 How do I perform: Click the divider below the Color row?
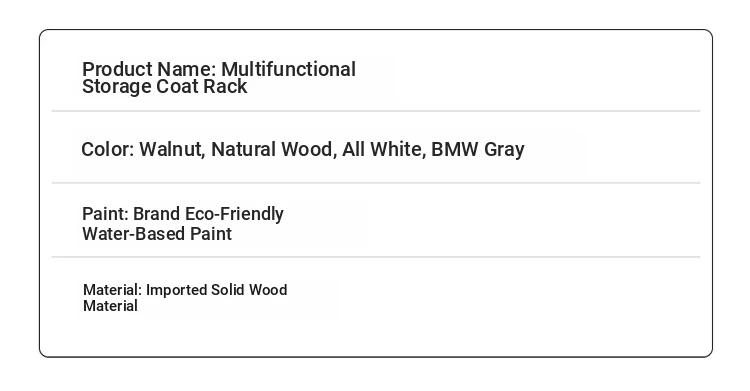pos(376,183)
